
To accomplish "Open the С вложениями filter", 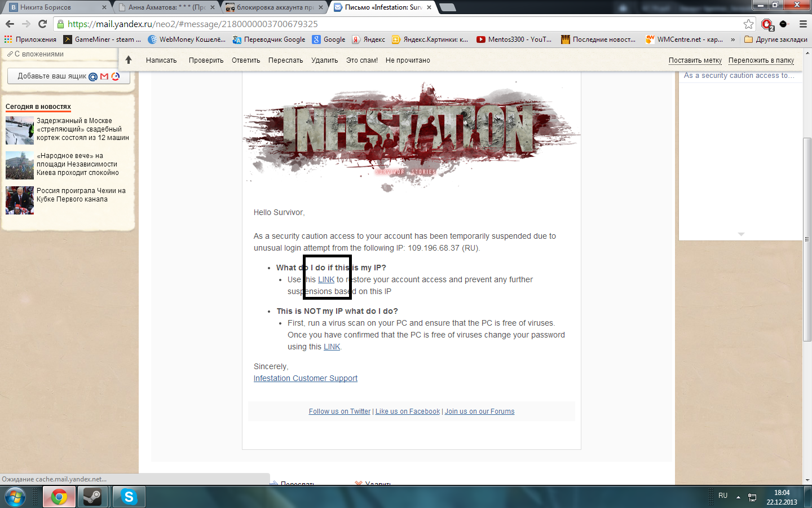I will pos(36,54).
